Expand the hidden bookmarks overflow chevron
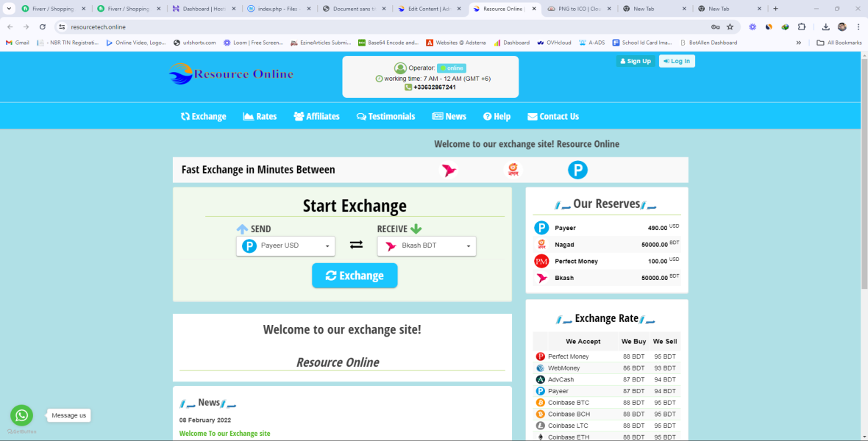This screenshot has width=868, height=441. click(798, 43)
